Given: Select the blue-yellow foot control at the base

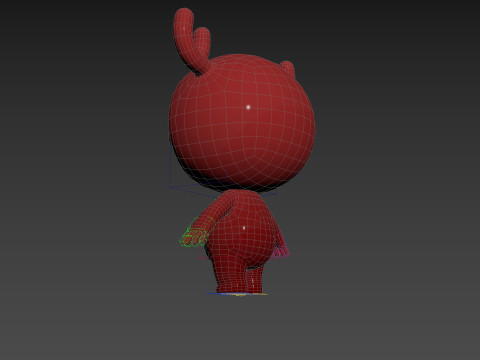Looking at the screenshot, I should [237, 294].
